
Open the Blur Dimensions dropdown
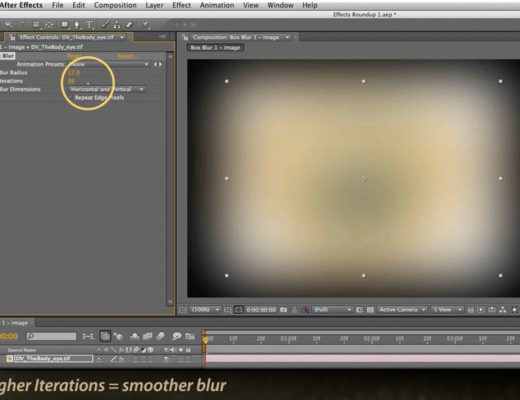pyautogui.click(x=106, y=89)
